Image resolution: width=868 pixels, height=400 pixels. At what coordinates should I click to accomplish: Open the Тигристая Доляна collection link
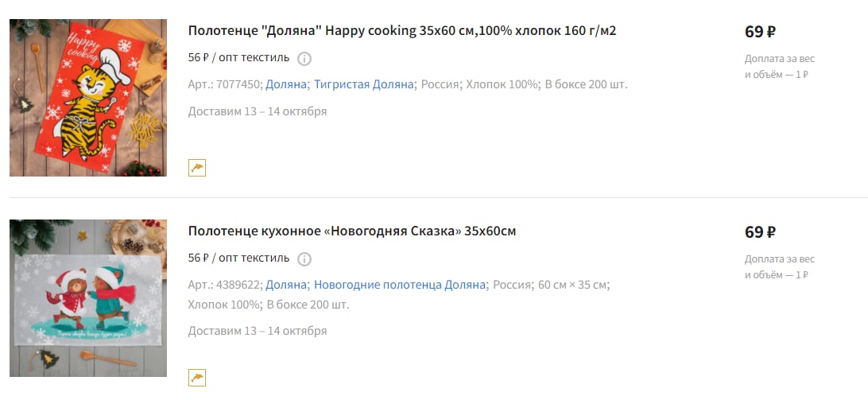click(364, 85)
